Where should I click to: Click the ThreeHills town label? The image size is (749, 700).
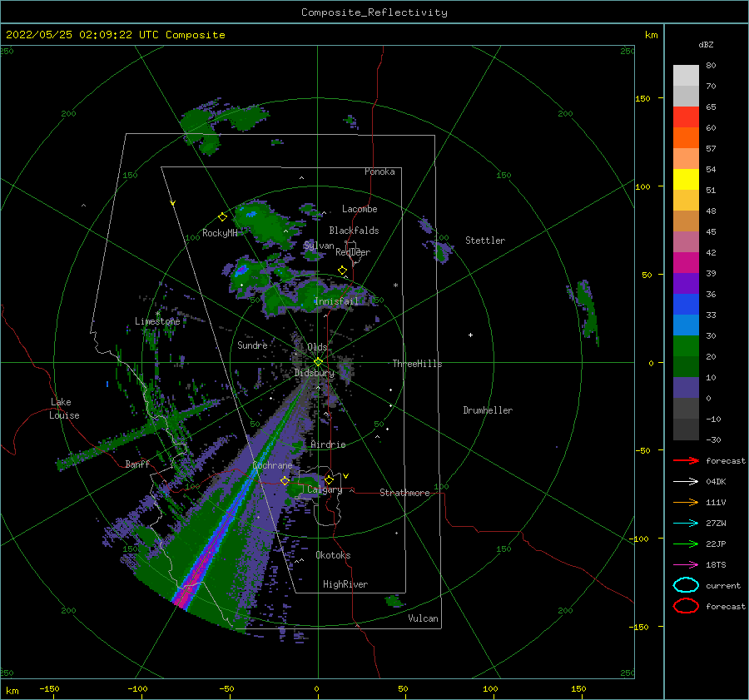tap(417, 364)
